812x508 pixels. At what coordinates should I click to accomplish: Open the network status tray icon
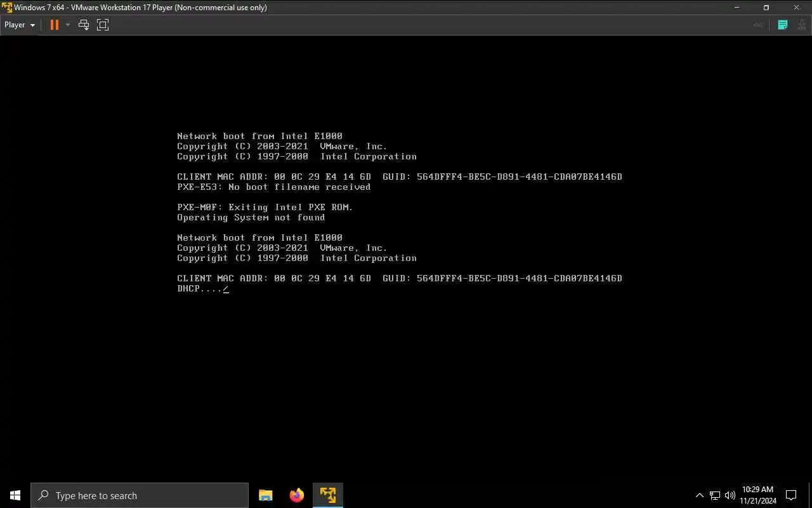pyautogui.click(x=715, y=495)
